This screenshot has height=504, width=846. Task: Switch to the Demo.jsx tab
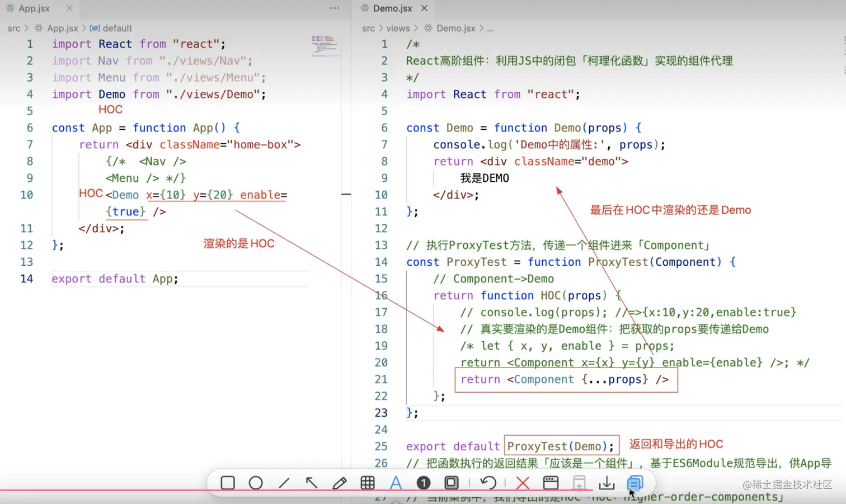(x=392, y=8)
